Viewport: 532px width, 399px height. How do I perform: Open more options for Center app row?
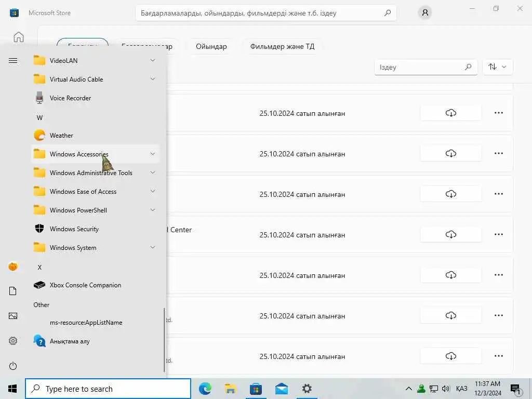(498, 234)
